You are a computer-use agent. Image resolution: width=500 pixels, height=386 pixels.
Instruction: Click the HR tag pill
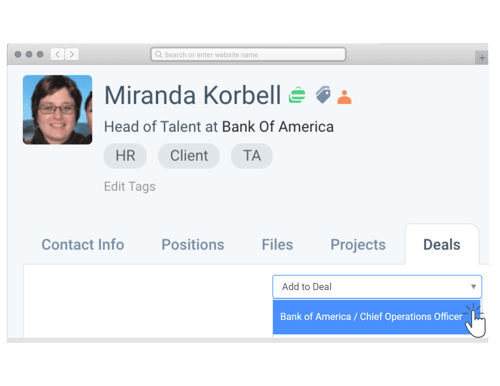[125, 156]
